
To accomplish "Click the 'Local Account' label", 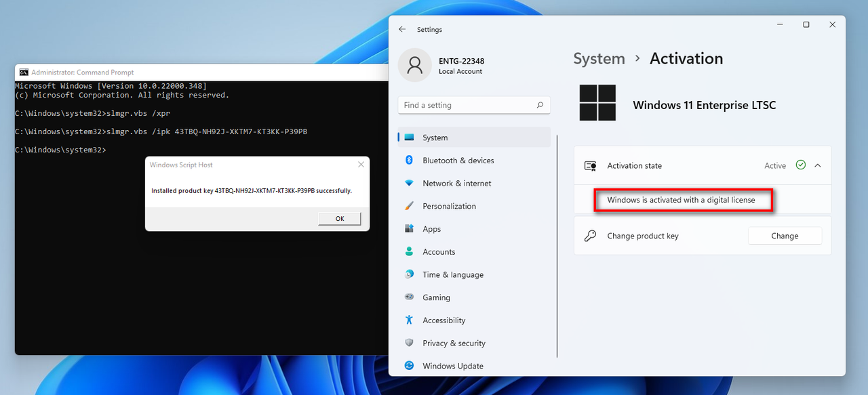I will pyautogui.click(x=460, y=72).
